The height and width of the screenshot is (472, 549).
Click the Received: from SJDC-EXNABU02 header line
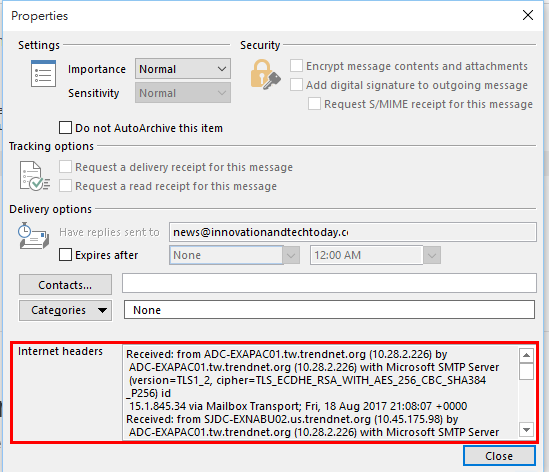(x=292, y=419)
